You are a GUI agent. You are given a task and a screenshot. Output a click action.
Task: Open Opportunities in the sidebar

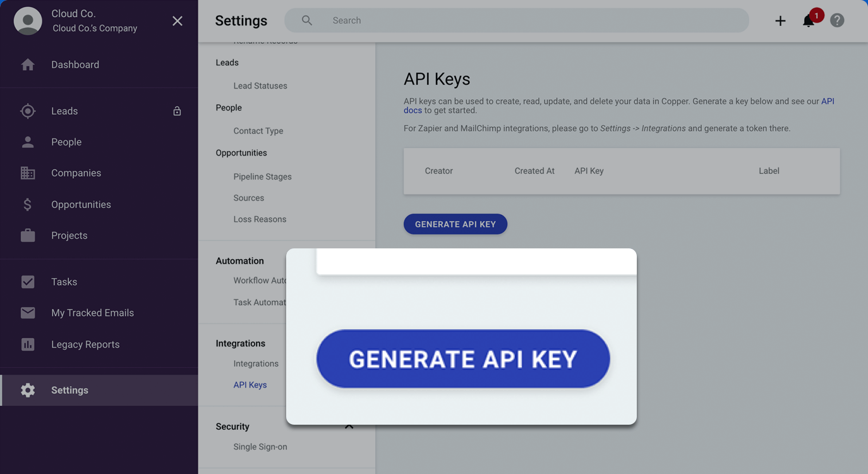81,205
